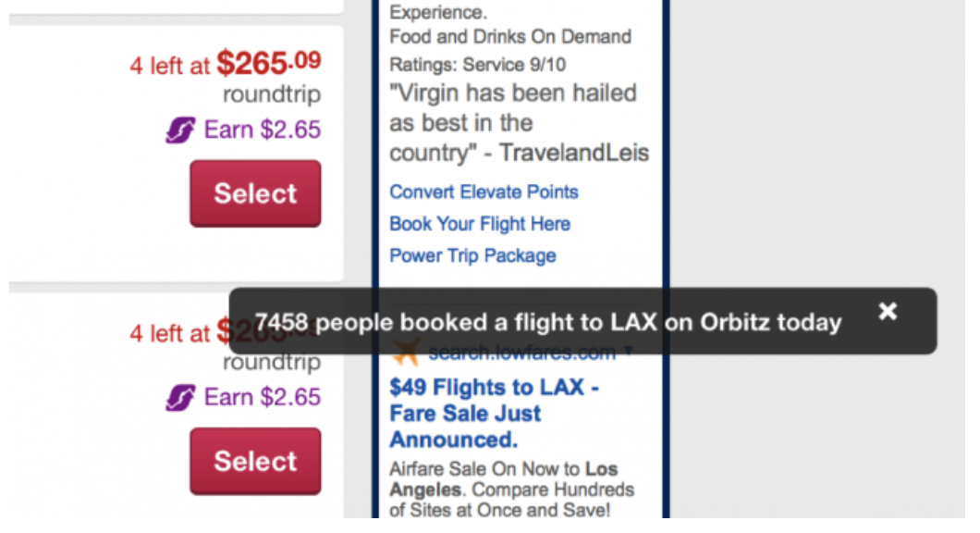The width and height of the screenshot is (980, 533).
Task: Click the Airfare Sale On Now description
Action: (512, 490)
